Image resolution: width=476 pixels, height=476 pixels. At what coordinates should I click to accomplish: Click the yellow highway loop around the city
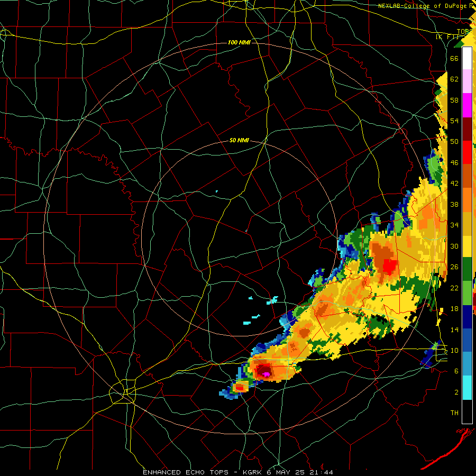point(123,391)
